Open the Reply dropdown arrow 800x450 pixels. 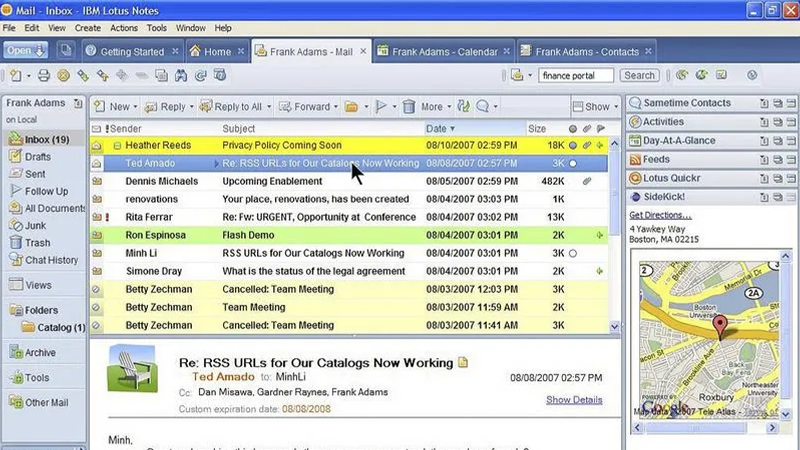click(x=191, y=107)
